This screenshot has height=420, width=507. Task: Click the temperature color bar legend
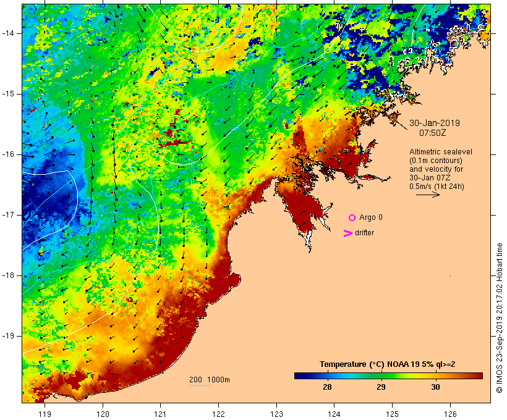[x=388, y=376]
